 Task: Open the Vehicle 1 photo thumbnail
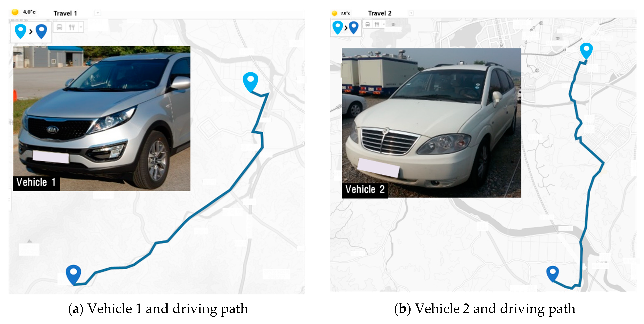(102, 118)
